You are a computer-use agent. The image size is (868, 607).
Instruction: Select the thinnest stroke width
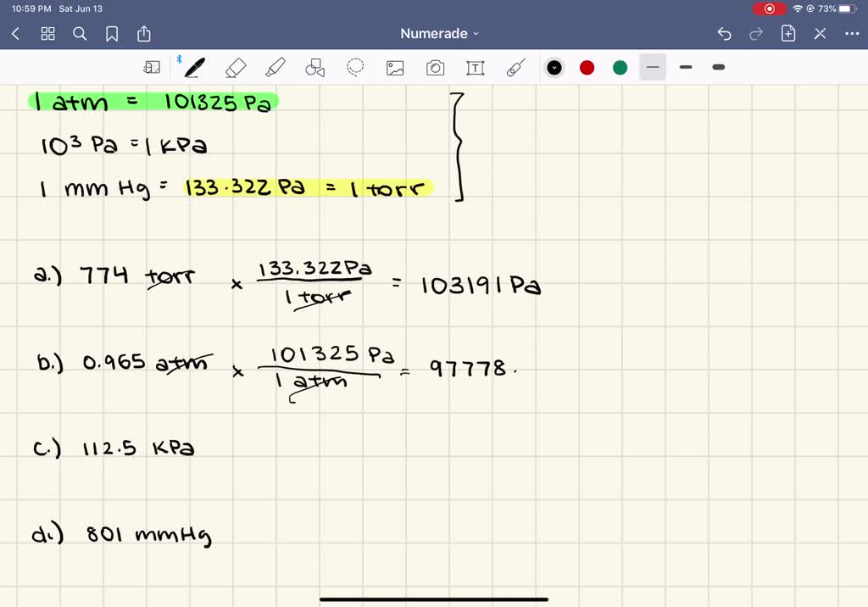(x=653, y=67)
